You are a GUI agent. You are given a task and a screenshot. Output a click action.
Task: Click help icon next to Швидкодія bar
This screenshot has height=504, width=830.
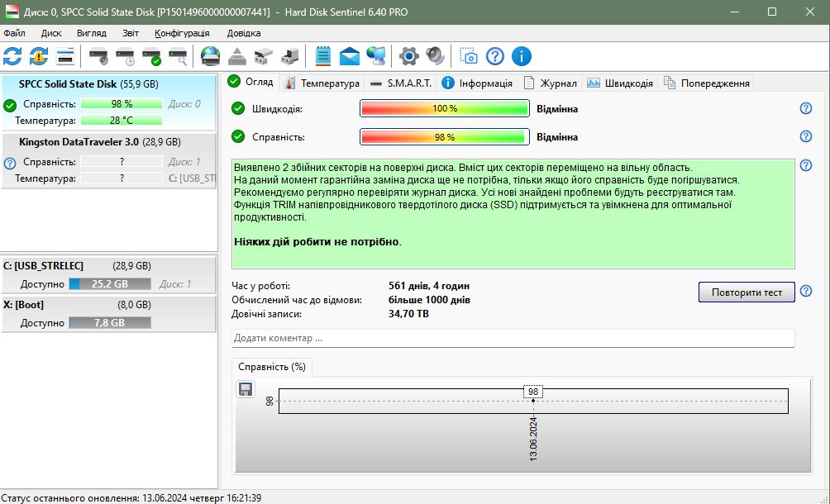[x=806, y=108]
